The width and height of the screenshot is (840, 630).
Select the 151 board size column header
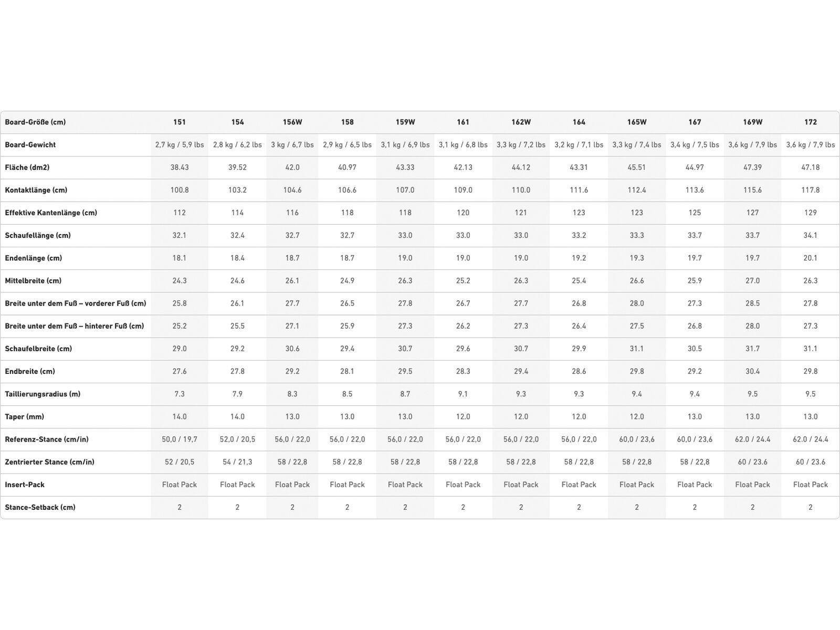coord(180,122)
